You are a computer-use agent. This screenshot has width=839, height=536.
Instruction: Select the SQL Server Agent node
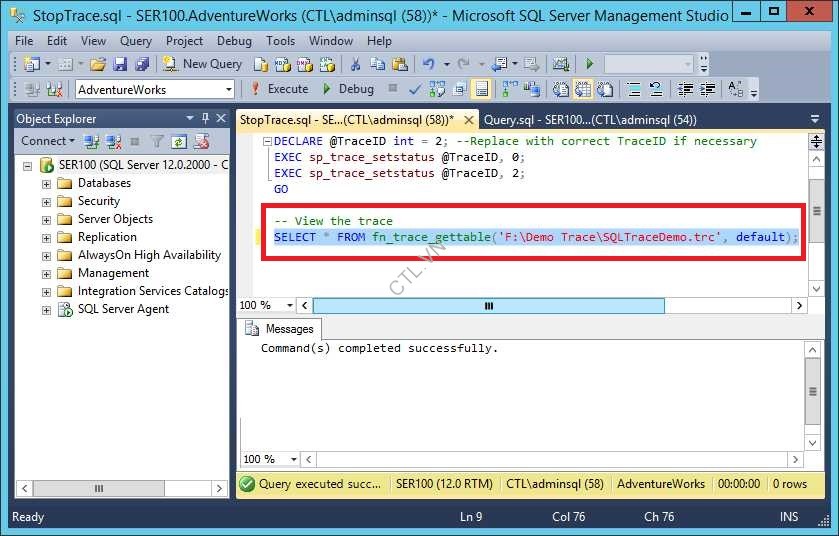click(123, 310)
